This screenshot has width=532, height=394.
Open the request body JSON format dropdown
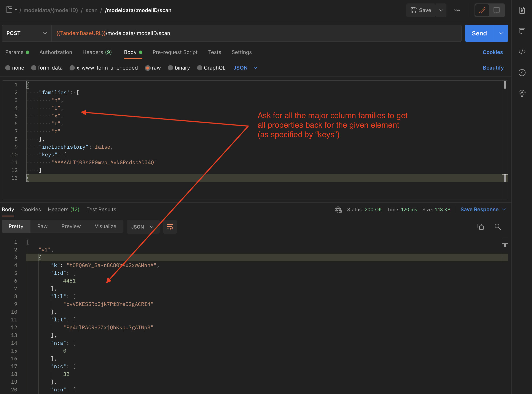(245, 68)
